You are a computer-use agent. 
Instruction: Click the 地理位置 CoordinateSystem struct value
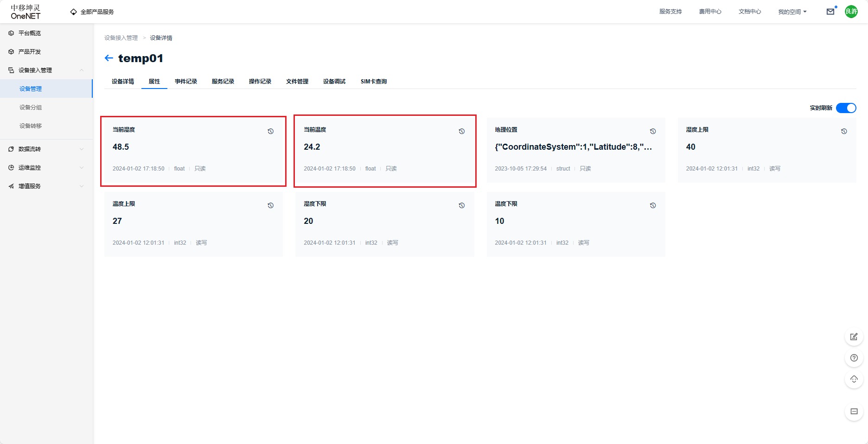[574, 147]
